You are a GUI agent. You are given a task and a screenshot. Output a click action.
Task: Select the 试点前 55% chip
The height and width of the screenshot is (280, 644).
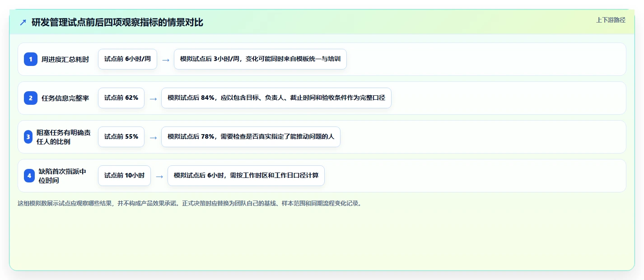121,137
